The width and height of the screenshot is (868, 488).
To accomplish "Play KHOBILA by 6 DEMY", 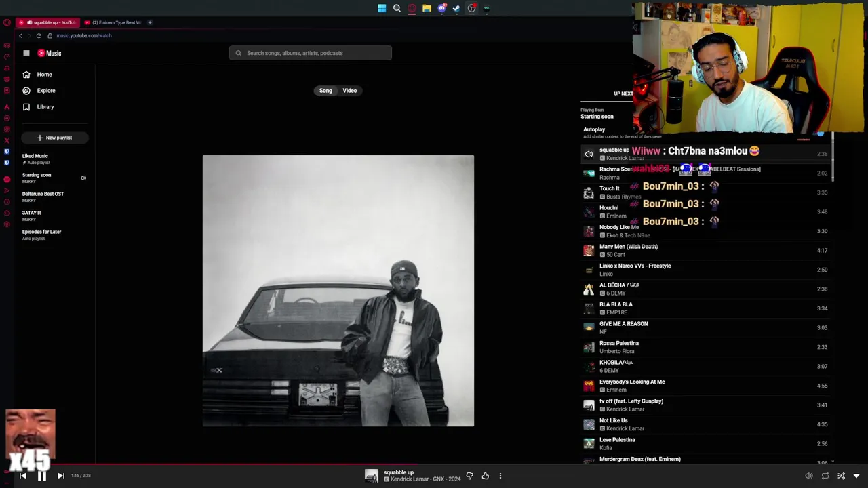I will coord(707,367).
